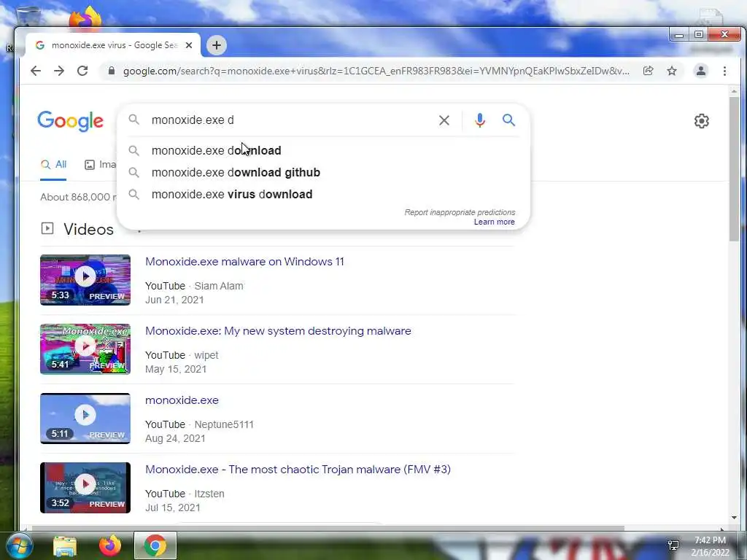Choose suggestion monoxide.exe download github

[x=323, y=172]
